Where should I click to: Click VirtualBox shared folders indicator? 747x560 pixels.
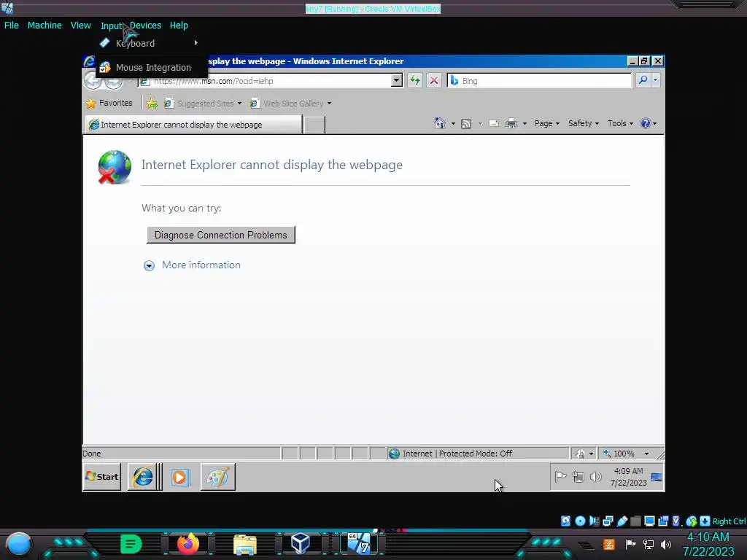click(635, 521)
